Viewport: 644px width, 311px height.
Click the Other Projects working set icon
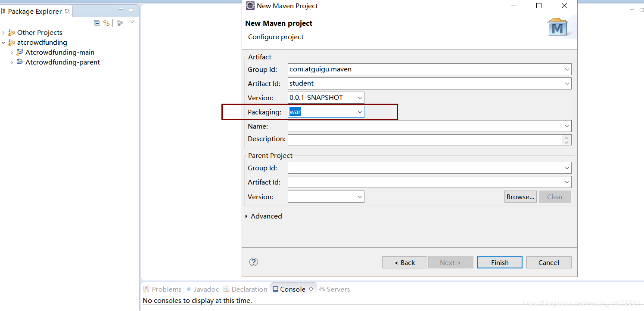(x=12, y=33)
